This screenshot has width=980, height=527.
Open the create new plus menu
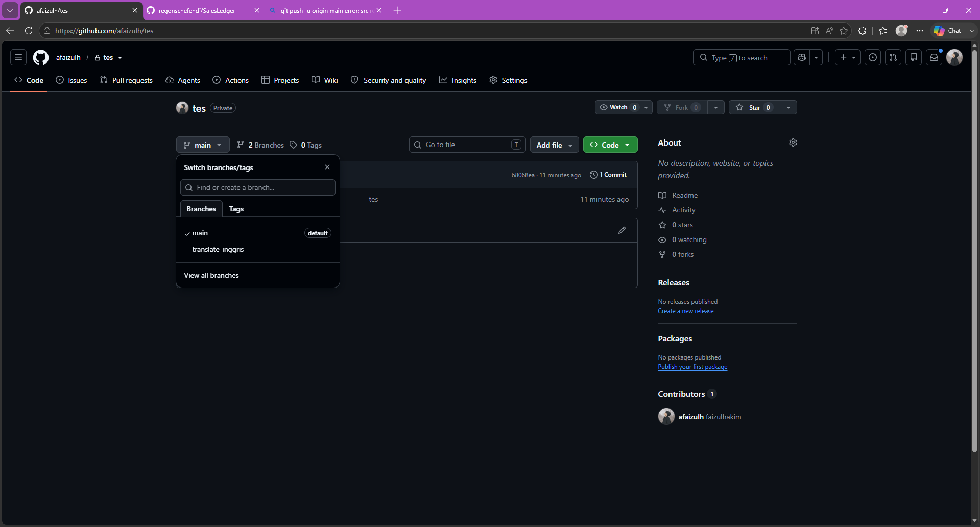pyautogui.click(x=848, y=57)
